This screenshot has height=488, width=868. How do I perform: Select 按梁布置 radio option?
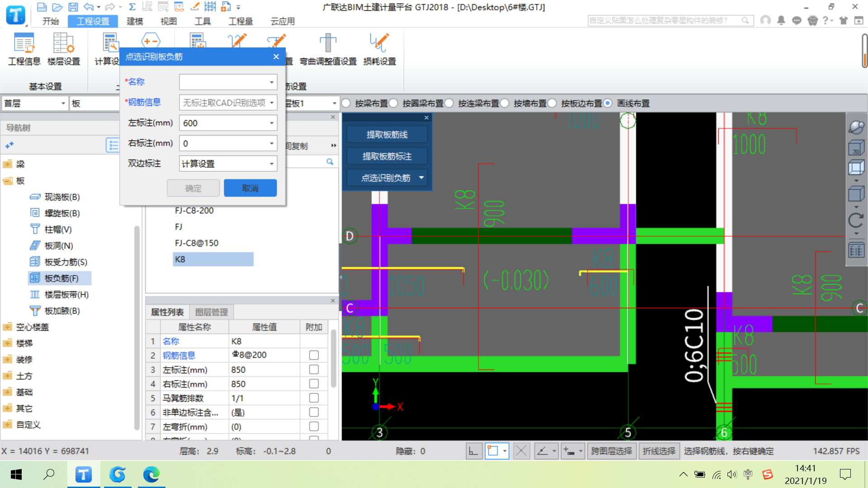click(346, 103)
